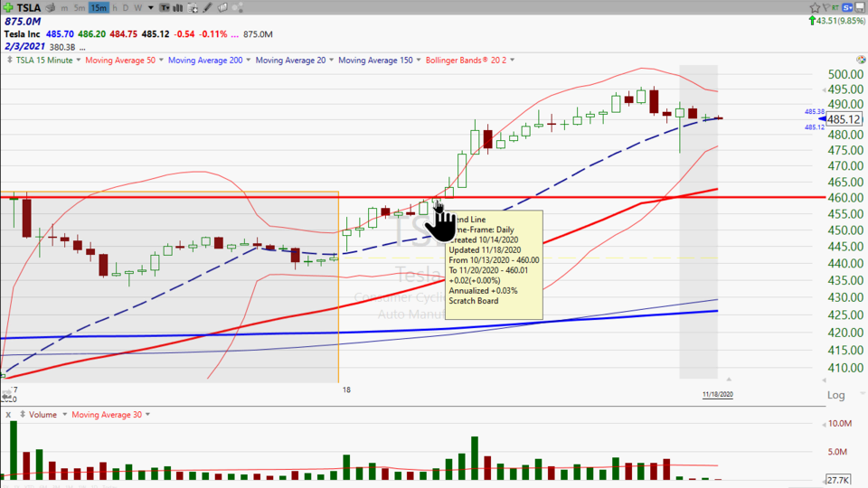Image resolution: width=868 pixels, height=488 pixels.
Task: Open the timeframe dropdown arrow
Action: (x=151, y=8)
